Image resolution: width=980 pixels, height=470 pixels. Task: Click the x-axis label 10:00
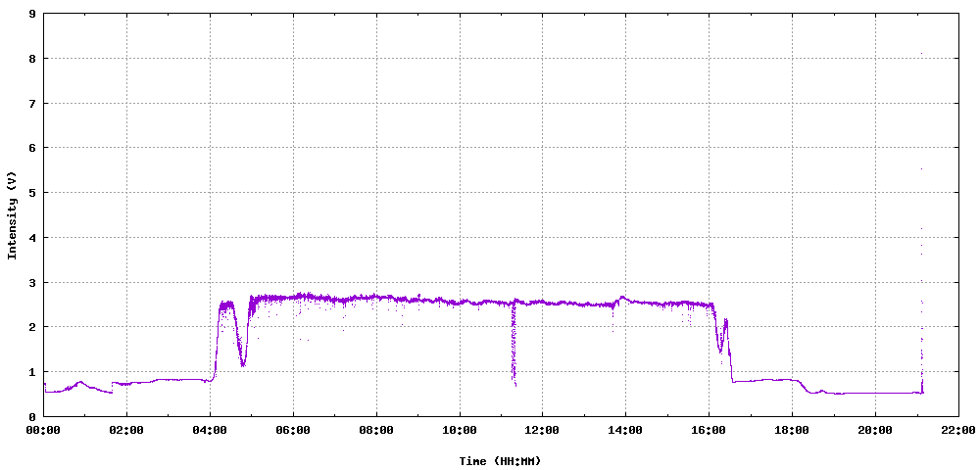tap(460, 431)
